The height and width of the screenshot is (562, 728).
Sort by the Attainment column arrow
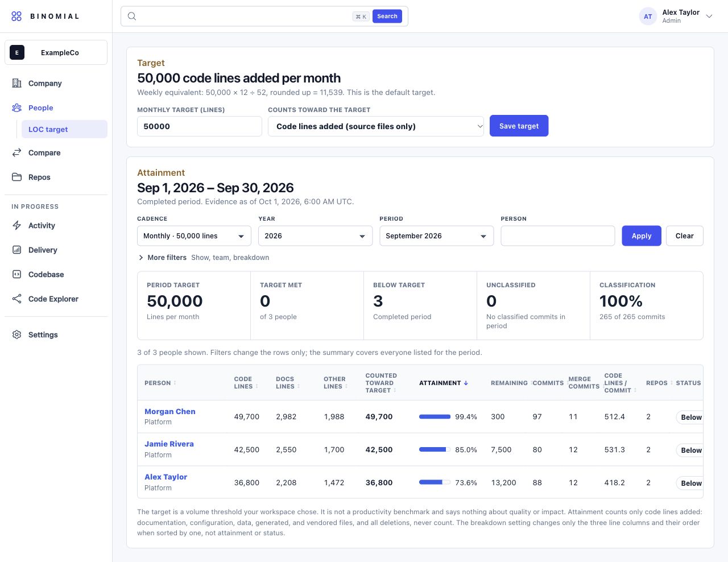pos(466,383)
